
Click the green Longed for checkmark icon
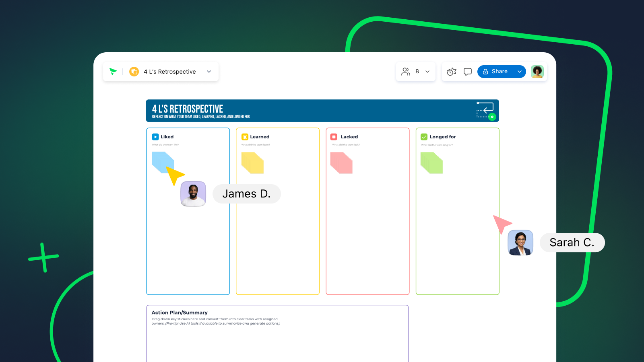[424, 137]
